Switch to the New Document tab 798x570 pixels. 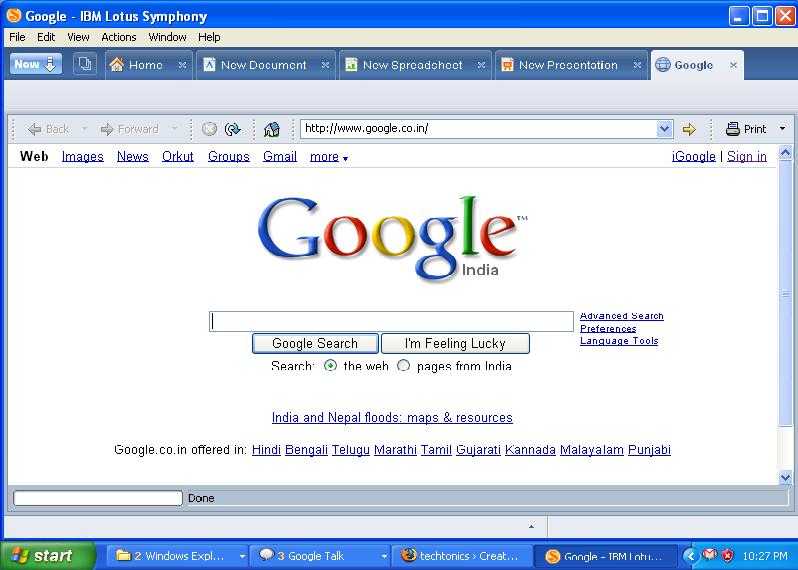[x=264, y=65]
